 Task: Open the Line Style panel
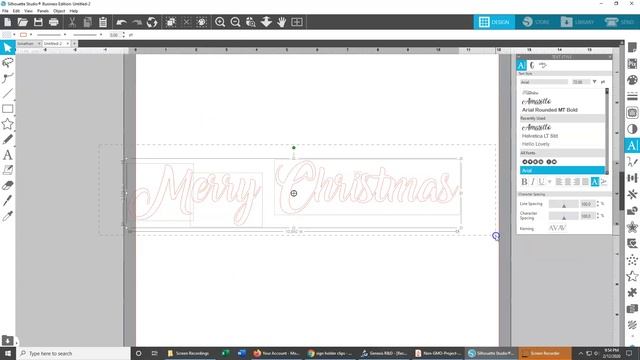(x=632, y=96)
